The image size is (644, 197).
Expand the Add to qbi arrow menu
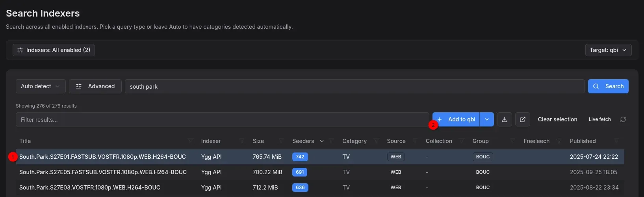[487, 119]
